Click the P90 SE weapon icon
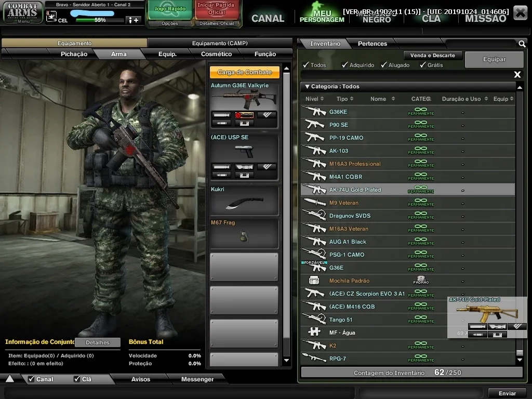532x399 pixels. [x=314, y=125]
